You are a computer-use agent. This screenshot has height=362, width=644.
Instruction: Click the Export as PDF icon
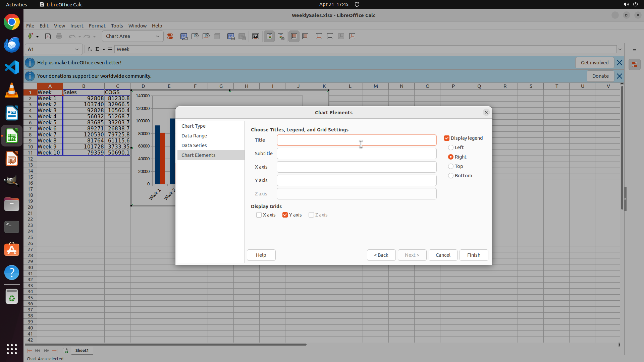click(x=48, y=36)
